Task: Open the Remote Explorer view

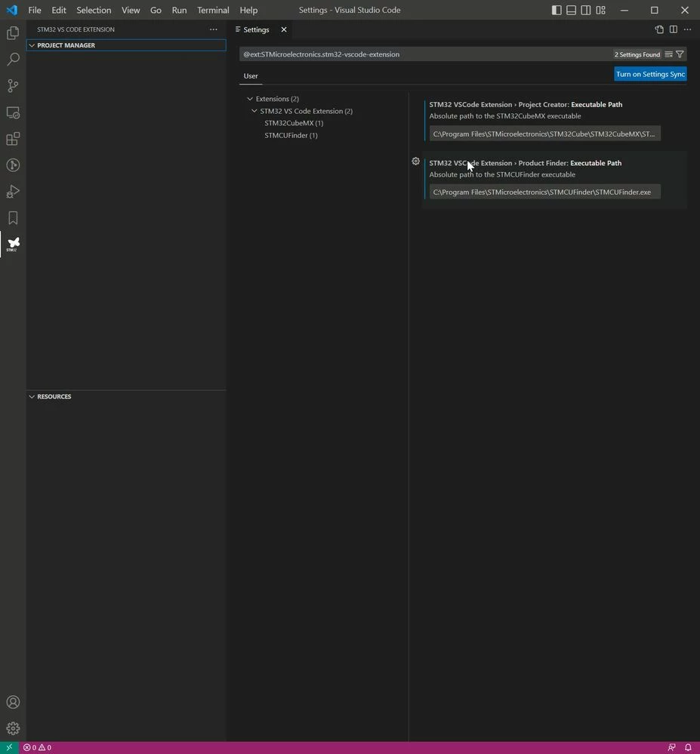Action: tap(13, 112)
